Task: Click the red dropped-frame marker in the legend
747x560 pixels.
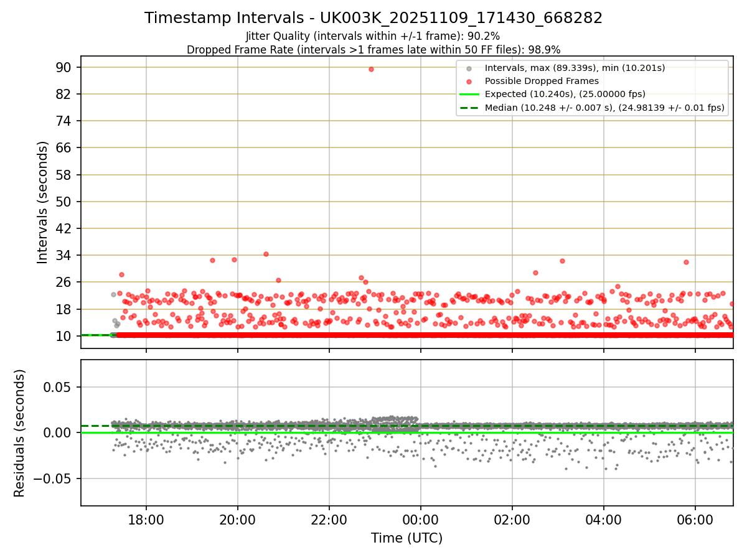Action: coord(469,81)
